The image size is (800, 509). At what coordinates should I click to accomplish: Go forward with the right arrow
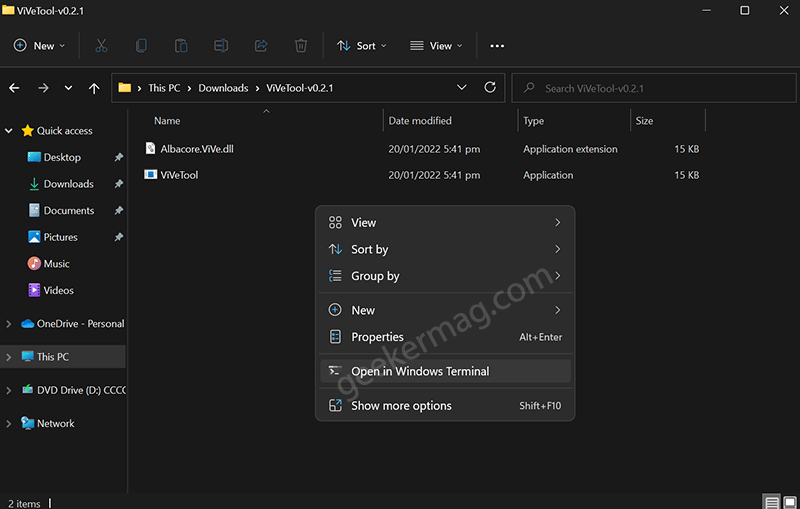tap(43, 88)
